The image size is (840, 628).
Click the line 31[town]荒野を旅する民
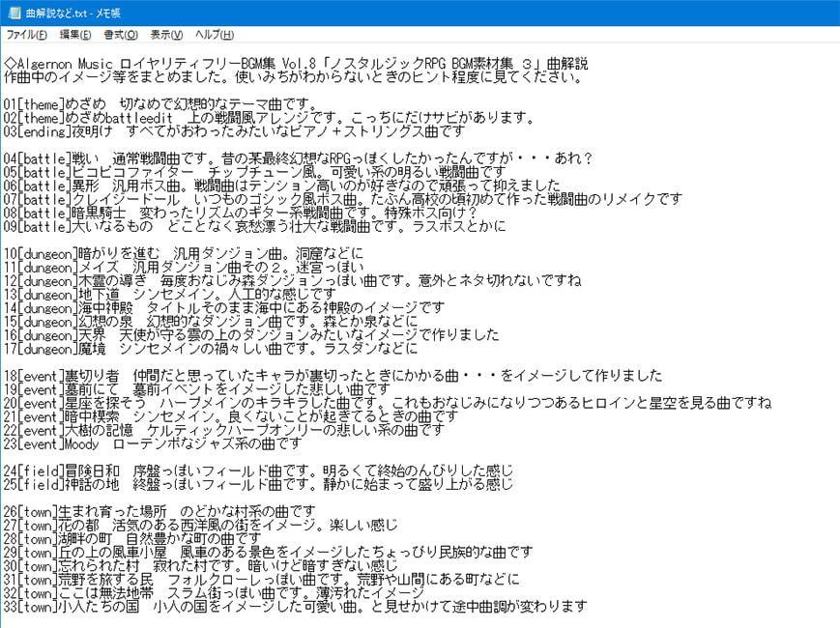tap(261, 580)
